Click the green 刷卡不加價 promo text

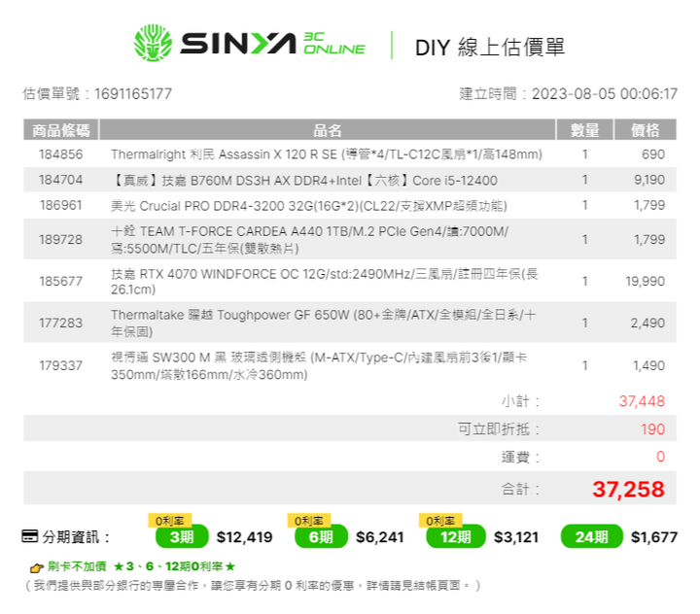141,566
